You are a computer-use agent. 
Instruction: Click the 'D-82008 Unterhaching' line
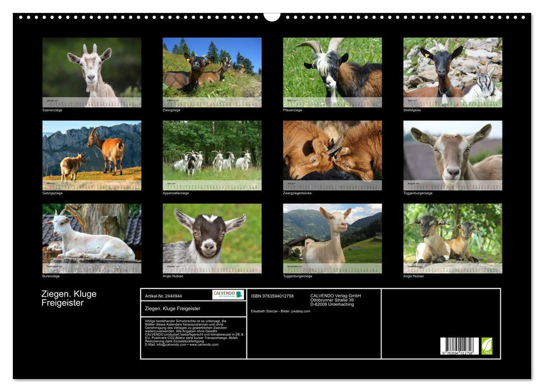332,304
